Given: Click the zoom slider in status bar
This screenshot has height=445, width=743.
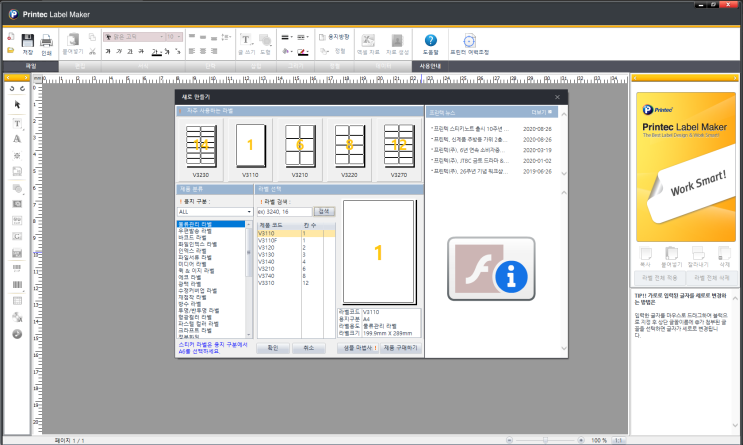Looking at the screenshot, I should pos(545,440).
